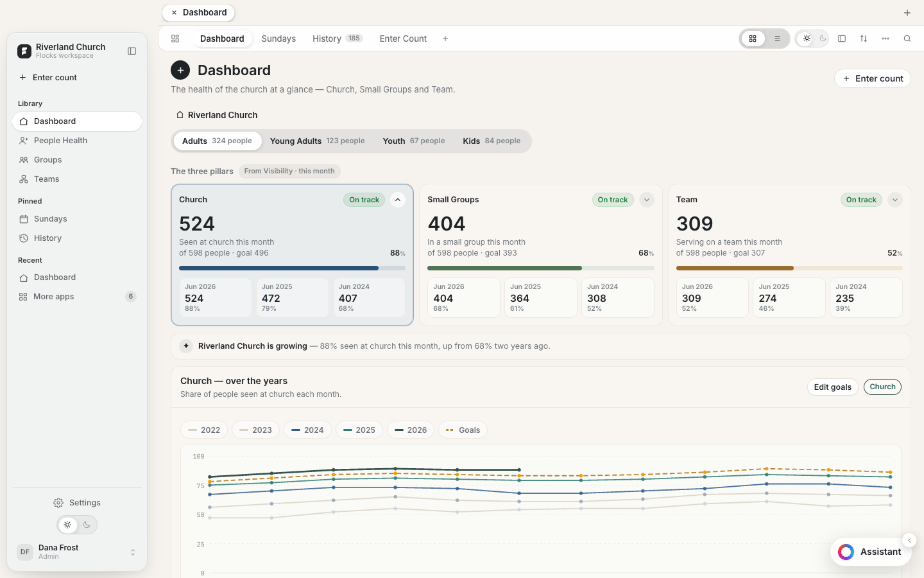The height and width of the screenshot is (578, 924).
Task: Add a new tab with the plus icon
Action: 445,39
